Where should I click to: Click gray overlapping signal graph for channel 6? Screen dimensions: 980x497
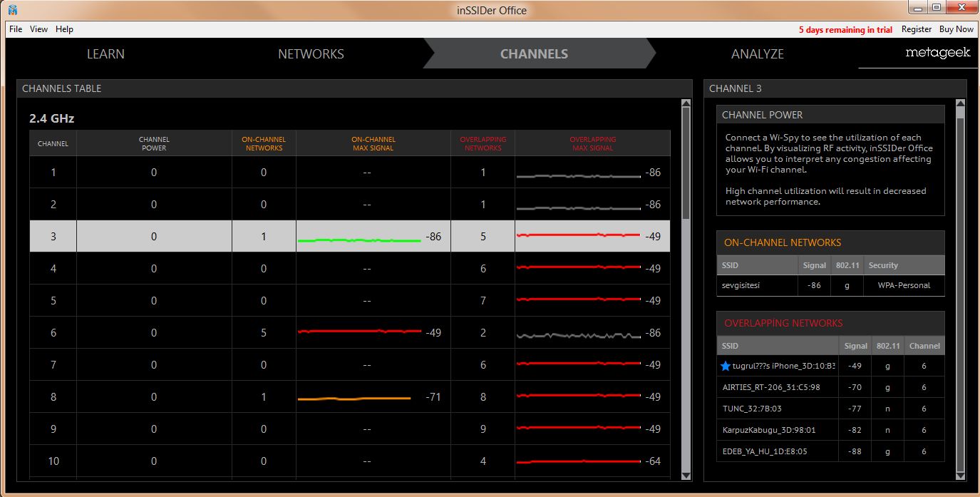tap(578, 334)
